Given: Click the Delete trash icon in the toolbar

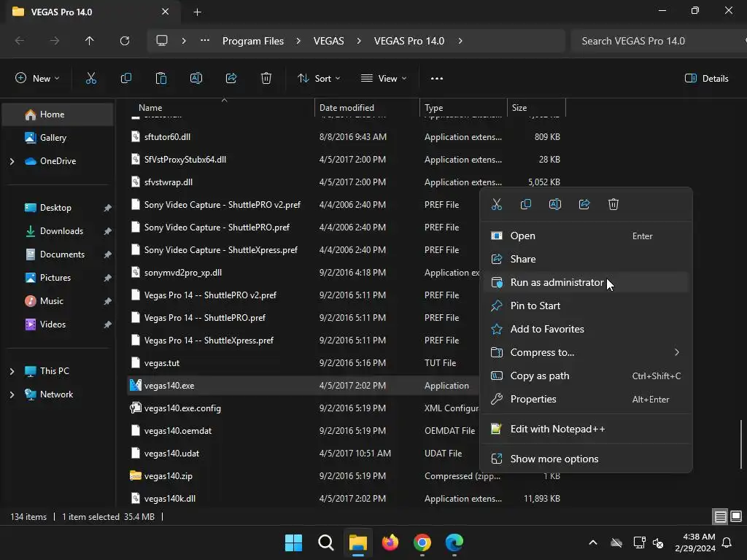Looking at the screenshot, I should (266, 79).
